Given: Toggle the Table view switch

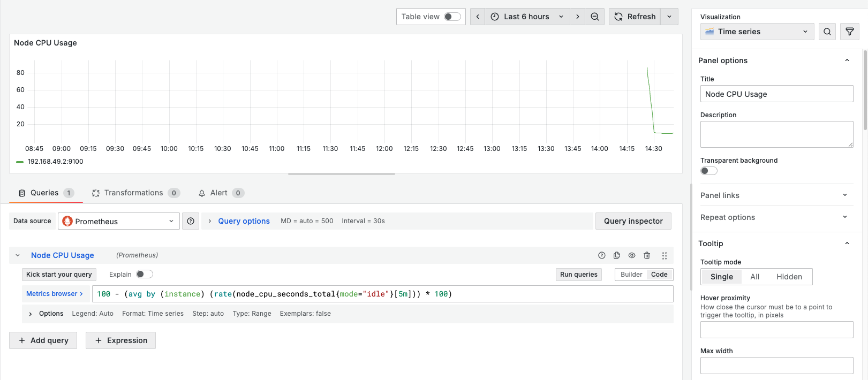Looking at the screenshot, I should (452, 17).
